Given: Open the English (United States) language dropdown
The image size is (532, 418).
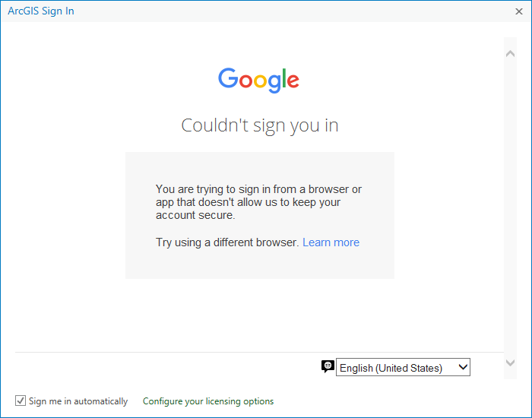Looking at the screenshot, I should pos(403,368).
